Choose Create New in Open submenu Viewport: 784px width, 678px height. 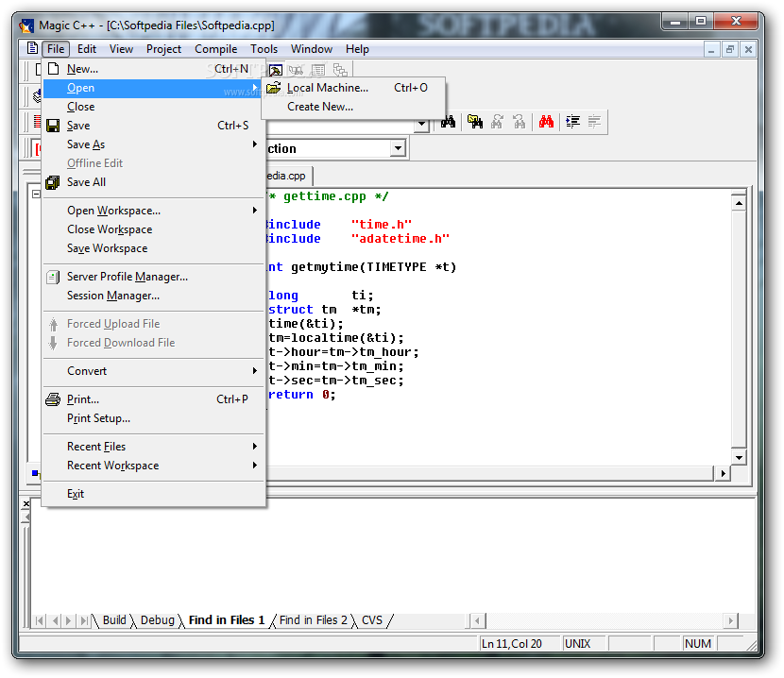[x=353, y=107]
